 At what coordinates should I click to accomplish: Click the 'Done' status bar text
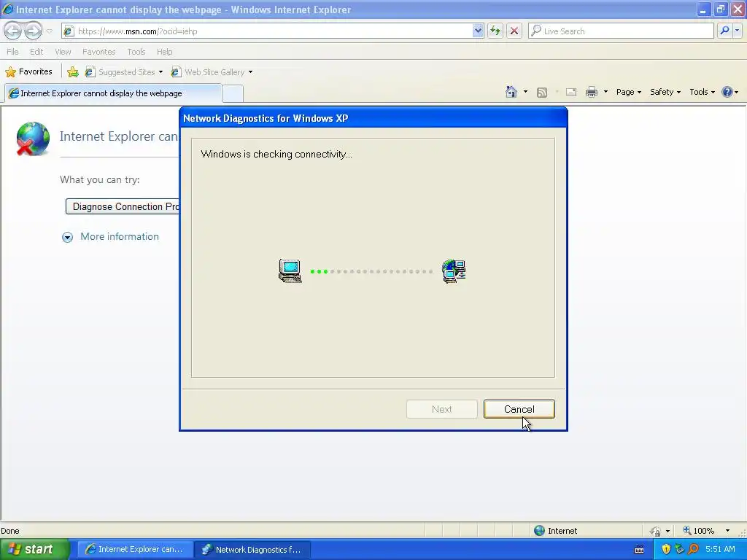coord(10,531)
